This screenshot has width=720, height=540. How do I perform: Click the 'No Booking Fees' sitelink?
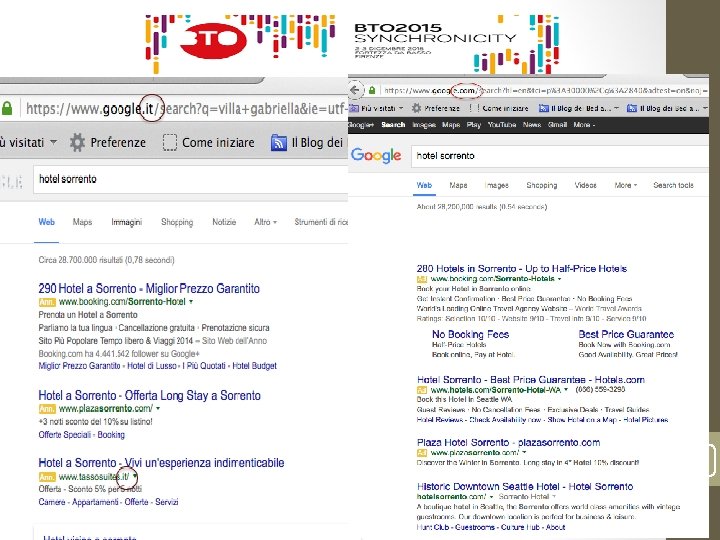(470, 334)
